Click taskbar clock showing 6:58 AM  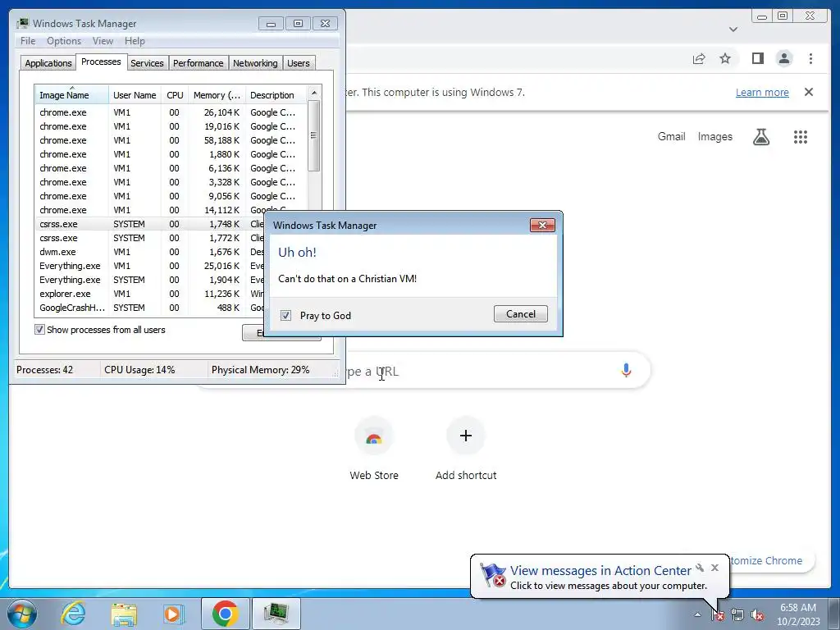[798, 614]
